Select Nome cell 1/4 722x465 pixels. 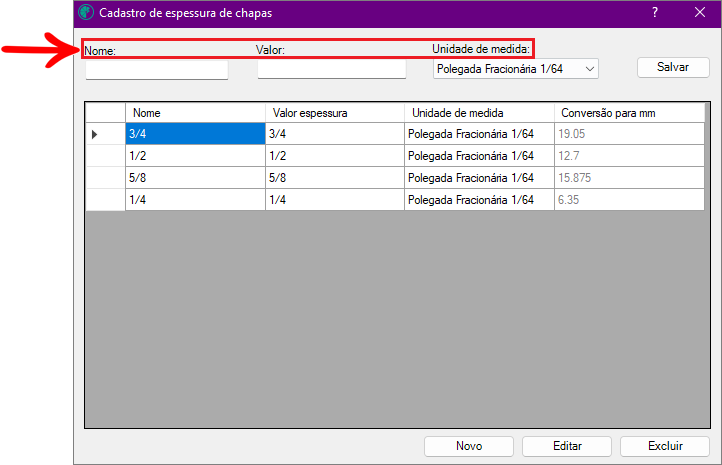pyautogui.click(x=195, y=200)
